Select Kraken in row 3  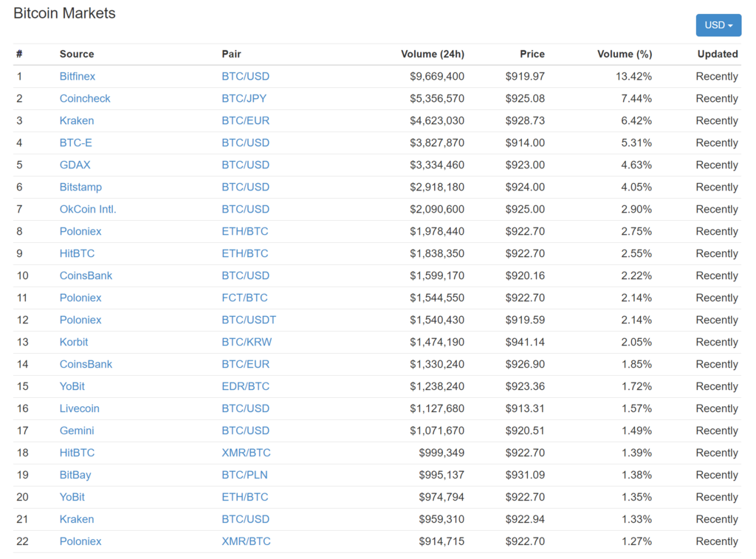coord(77,120)
